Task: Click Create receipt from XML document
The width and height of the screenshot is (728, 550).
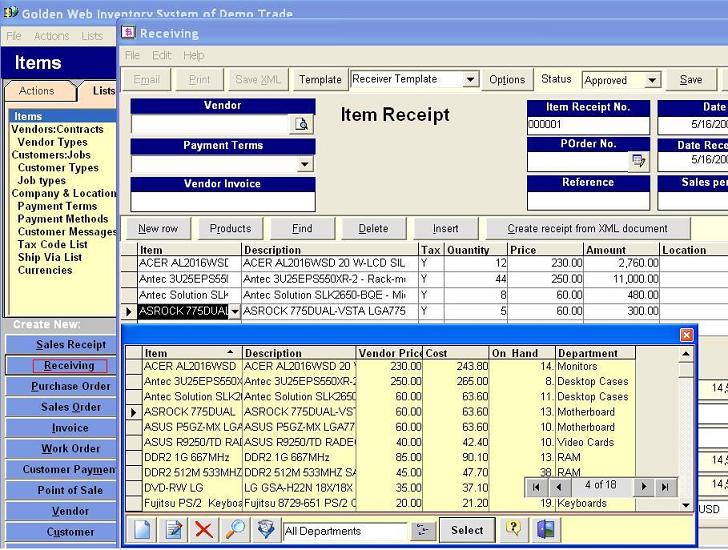Action: click(588, 228)
